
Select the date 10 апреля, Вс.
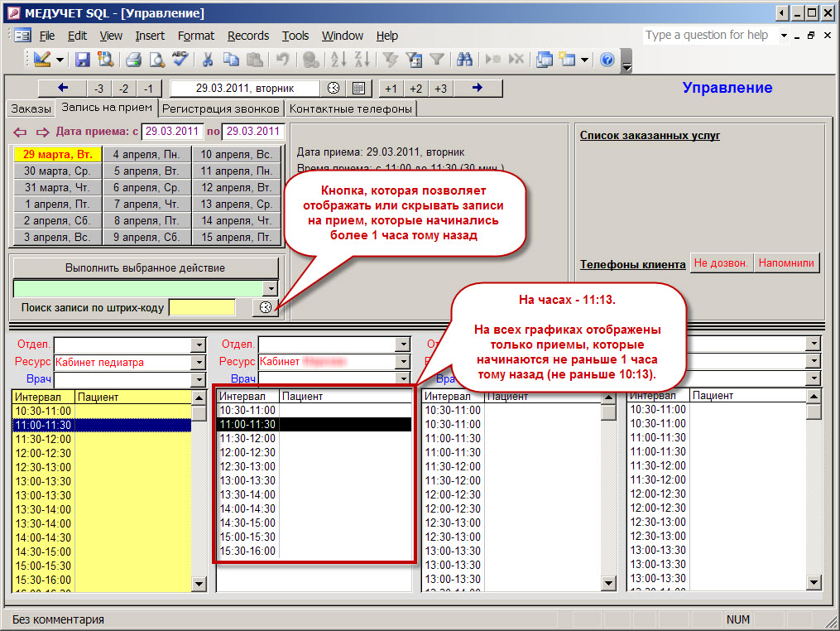tap(236, 154)
